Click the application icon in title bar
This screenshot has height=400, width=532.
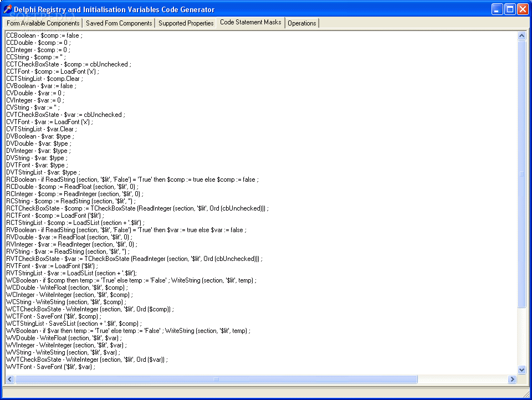click(8, 9)
